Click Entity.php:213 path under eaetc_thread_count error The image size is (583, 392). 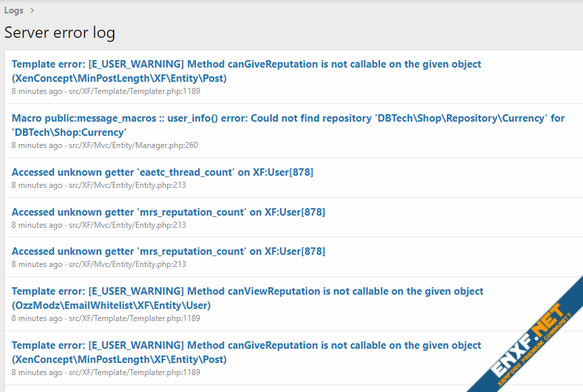click(x=127, y=185)
